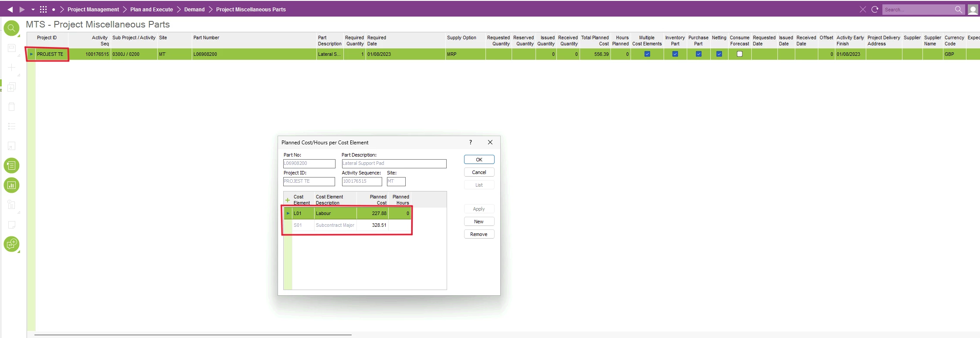Expand the chevron before Plan and Execute
The image size is (980, 338).
(125, 9)
